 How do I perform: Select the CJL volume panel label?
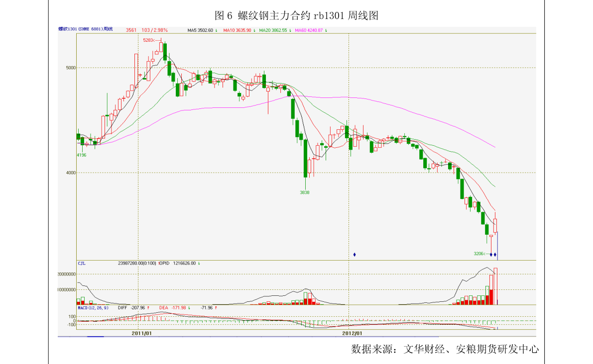coord(82,263)
